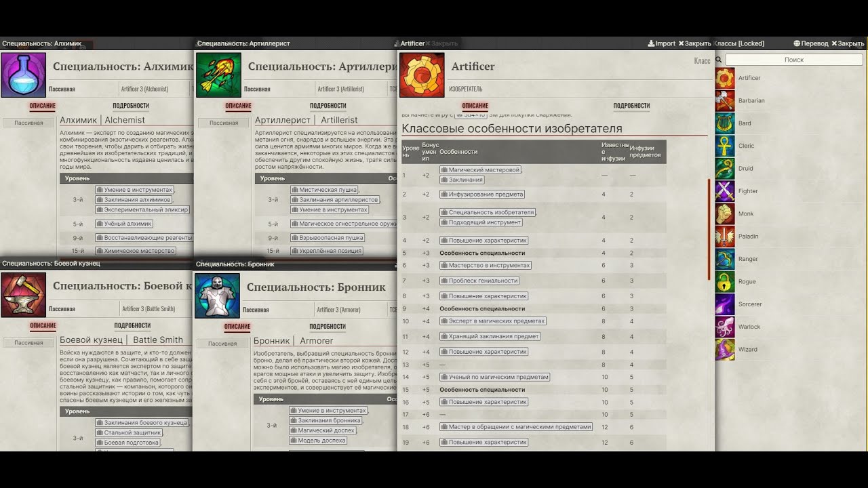
Task: Choose the Wizard class icon
Action: tap(725, 349)
